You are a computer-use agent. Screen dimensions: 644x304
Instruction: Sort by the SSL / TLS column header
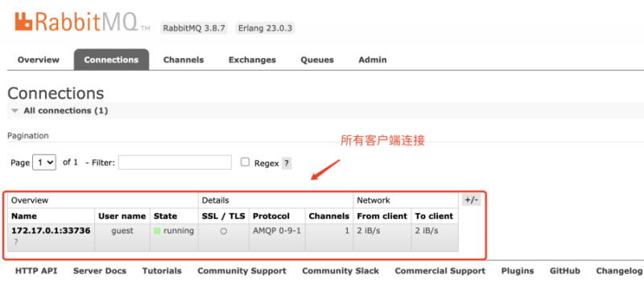tap(224, 216)
